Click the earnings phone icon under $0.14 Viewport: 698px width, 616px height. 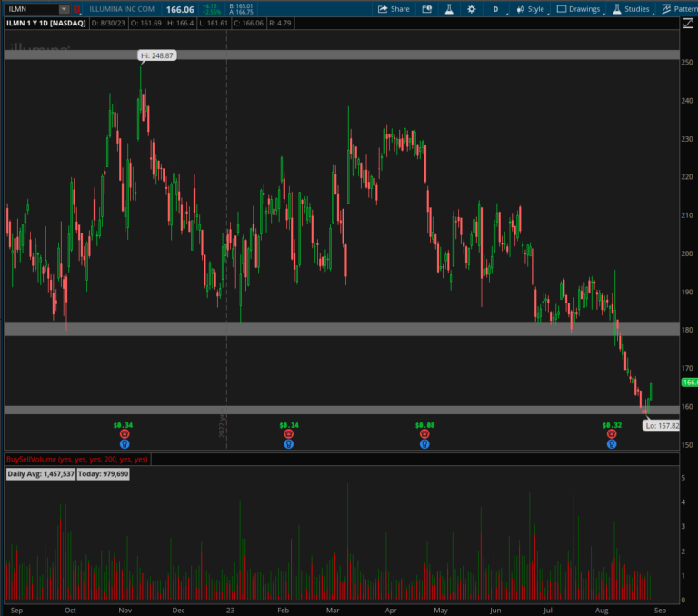tap(288, 434)
